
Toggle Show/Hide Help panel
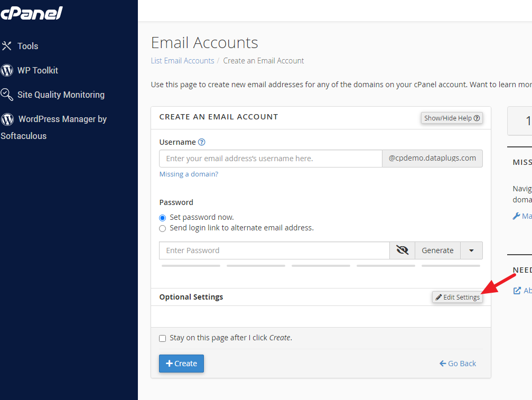(x=452, y=118)
